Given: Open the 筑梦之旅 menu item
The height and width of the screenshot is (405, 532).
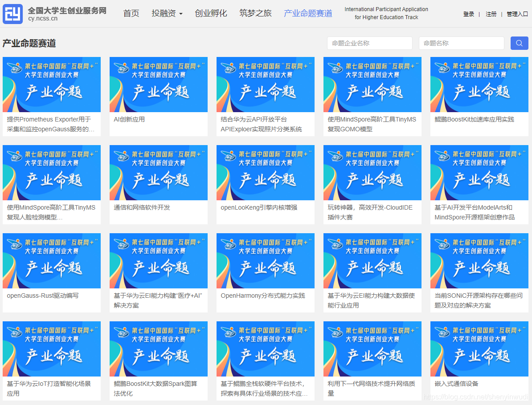Looking at the screenshot, I should click(x=255, y=13).
